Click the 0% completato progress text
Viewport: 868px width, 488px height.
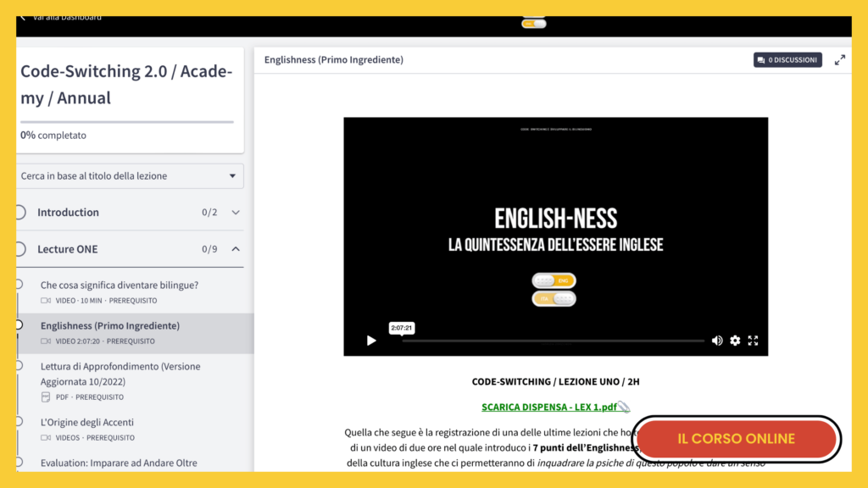(53, 135)
